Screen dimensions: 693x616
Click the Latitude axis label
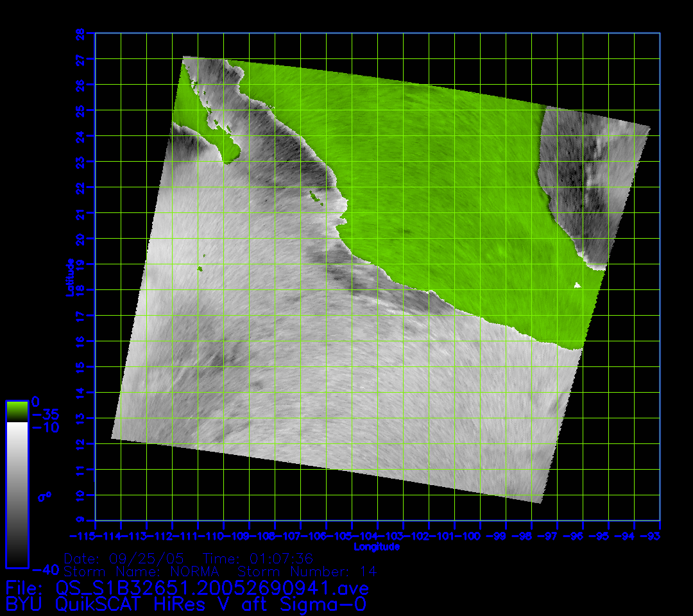[x=69, y=277]
